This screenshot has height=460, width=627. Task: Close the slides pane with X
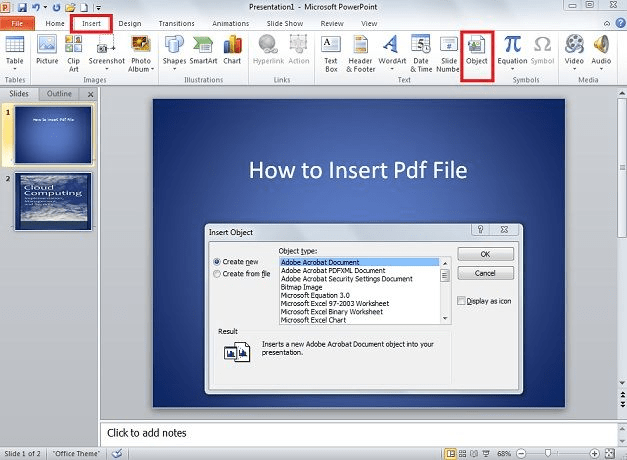click(90, 94)
